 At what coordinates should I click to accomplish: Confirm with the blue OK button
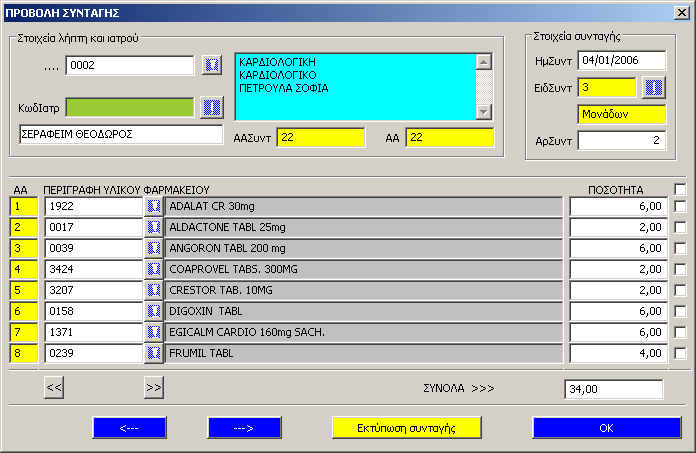[x=606, y=428]
